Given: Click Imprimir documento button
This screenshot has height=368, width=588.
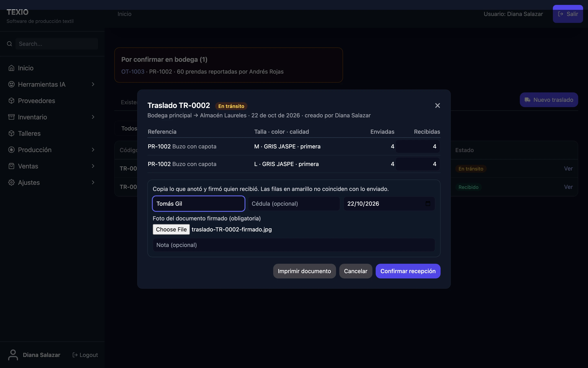Looking at the screenshot, I should 304,271.
